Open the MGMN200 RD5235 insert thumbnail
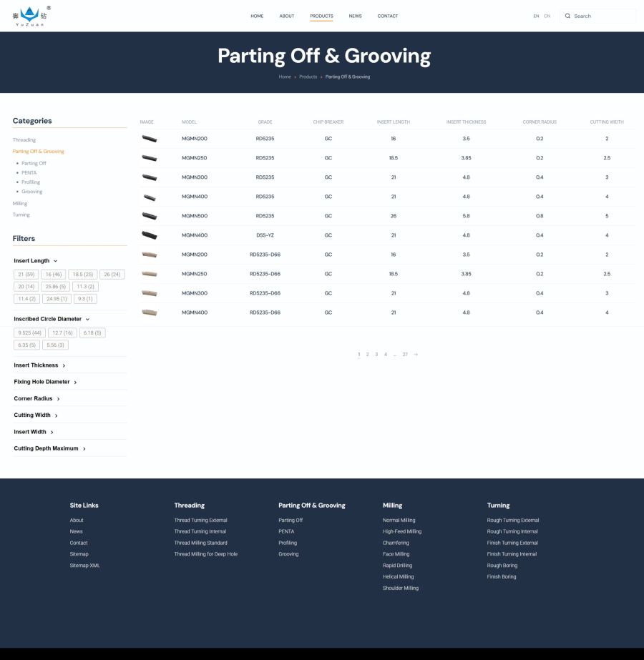 [x=149, y=139]
